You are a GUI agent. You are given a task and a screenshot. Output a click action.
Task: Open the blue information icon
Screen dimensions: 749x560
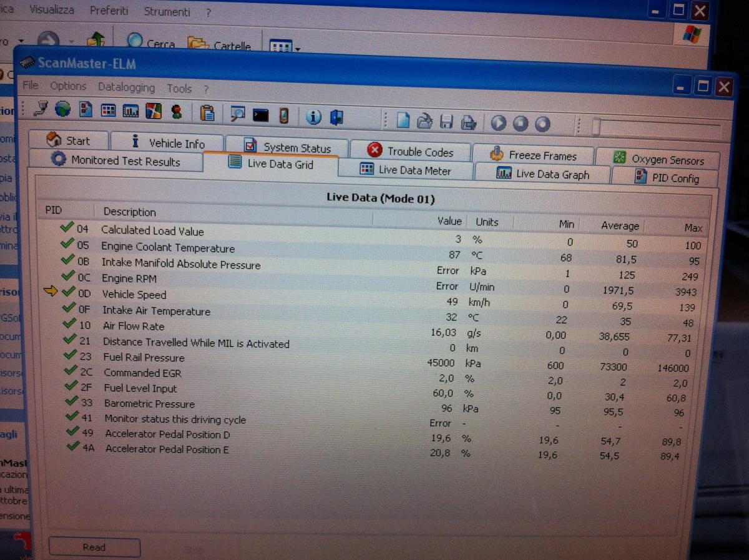tap(313, 117)
